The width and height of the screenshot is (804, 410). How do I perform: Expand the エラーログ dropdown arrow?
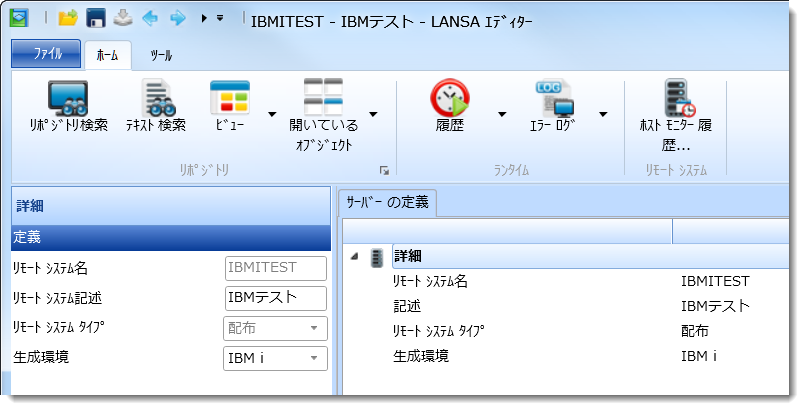603,114
